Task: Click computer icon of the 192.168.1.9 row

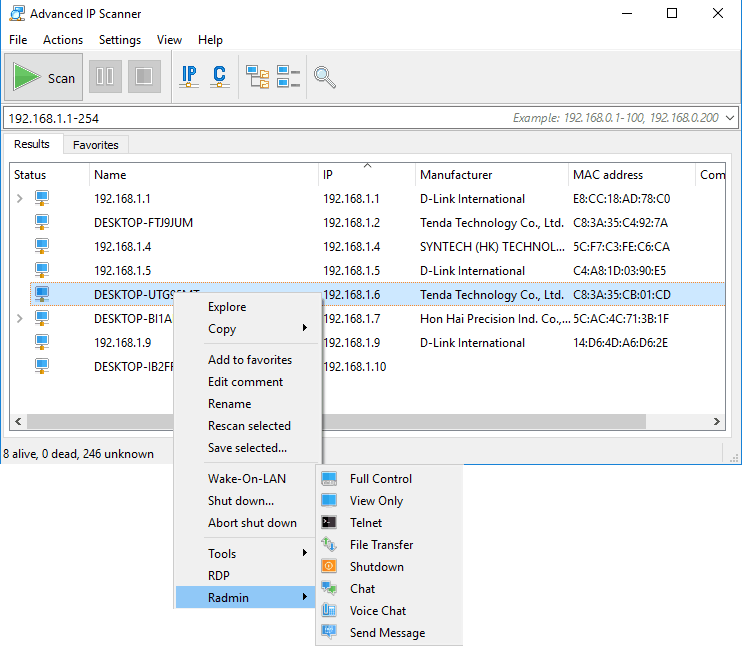Action: click(x=42, y=342)
